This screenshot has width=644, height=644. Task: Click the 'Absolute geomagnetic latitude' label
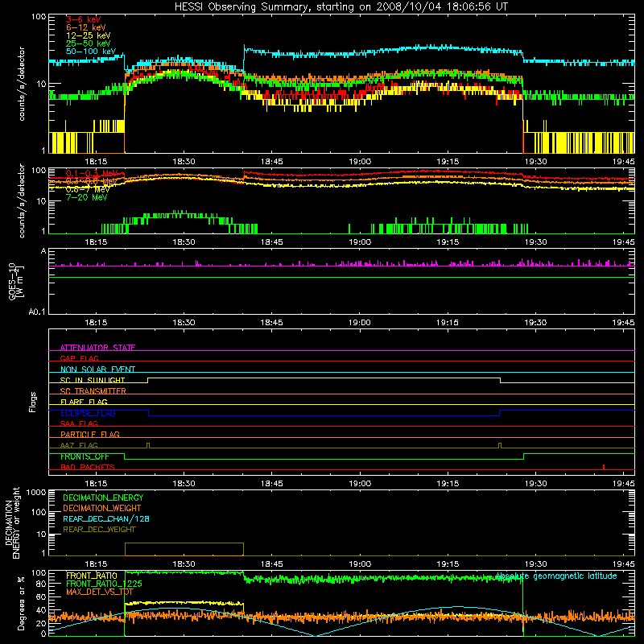point(556,576)
